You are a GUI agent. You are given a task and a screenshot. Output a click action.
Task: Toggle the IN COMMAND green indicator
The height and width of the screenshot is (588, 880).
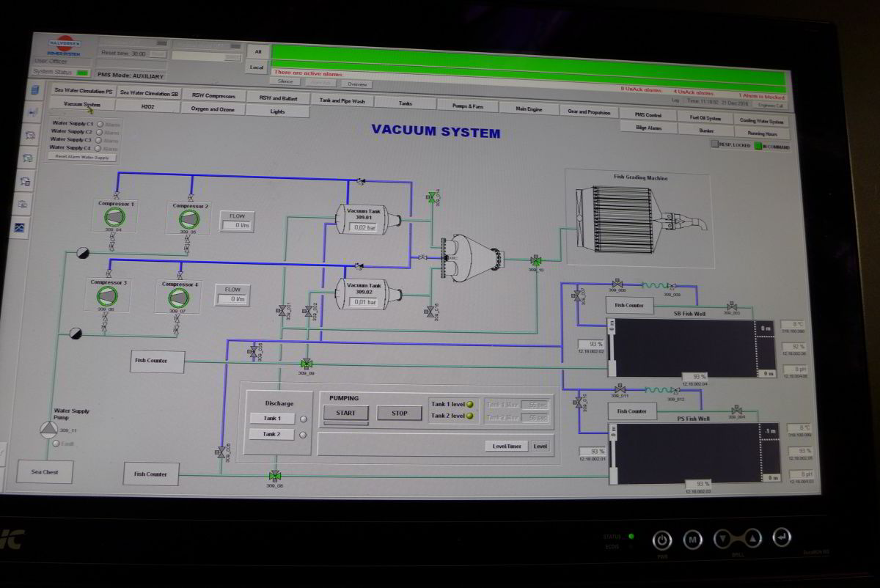point(758,146)
